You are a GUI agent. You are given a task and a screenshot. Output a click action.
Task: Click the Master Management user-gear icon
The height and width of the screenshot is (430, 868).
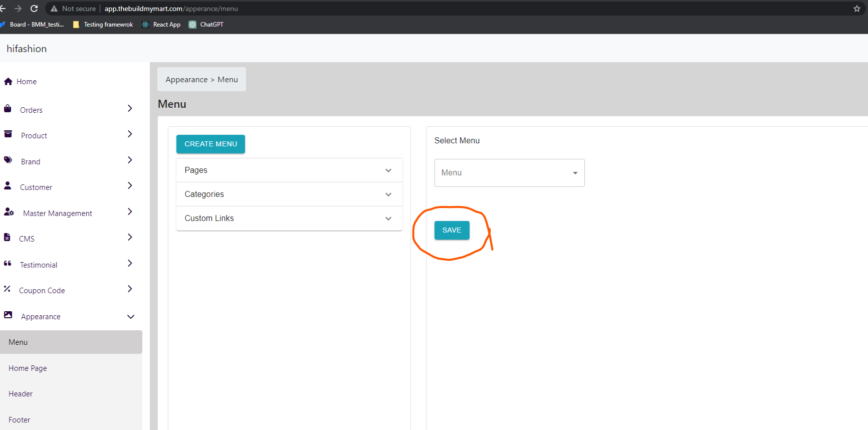(x=9, y=211)
